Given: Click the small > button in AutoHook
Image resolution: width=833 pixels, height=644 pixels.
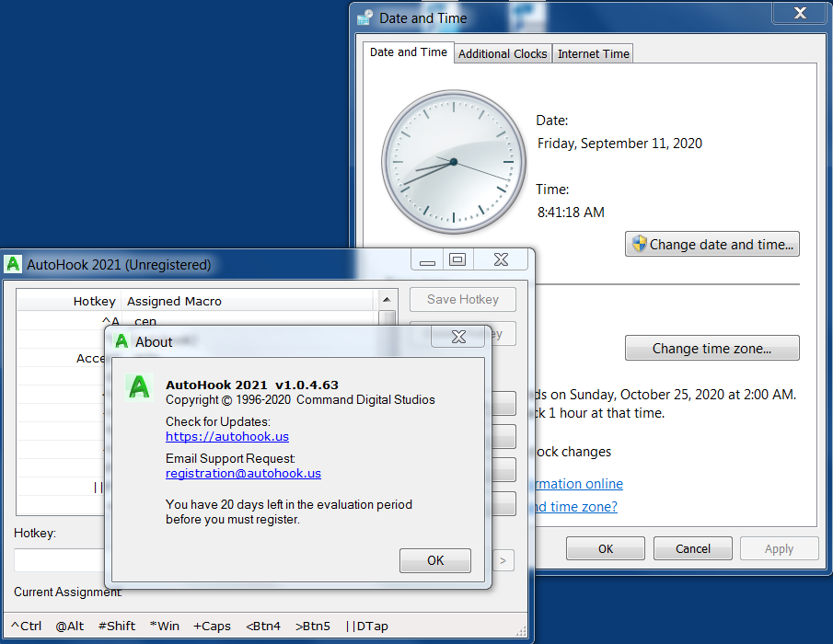Looking at the screenshot, I should tap(503, 560).
